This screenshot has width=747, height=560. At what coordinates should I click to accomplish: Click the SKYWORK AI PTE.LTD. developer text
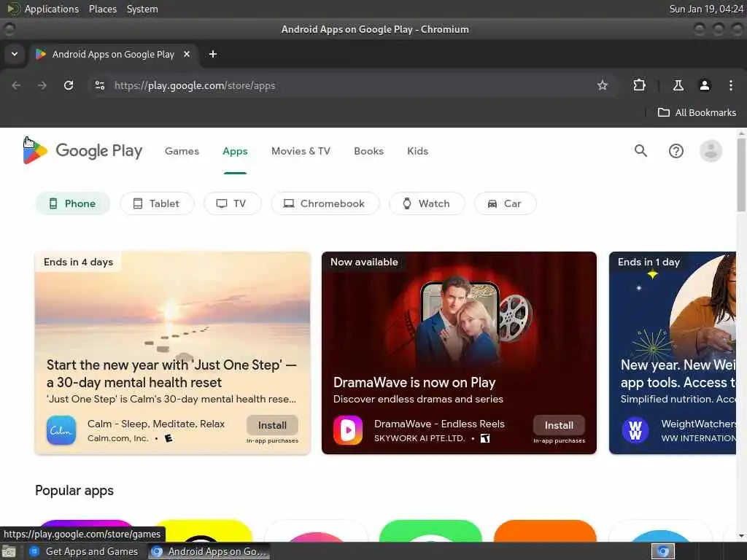419,438
